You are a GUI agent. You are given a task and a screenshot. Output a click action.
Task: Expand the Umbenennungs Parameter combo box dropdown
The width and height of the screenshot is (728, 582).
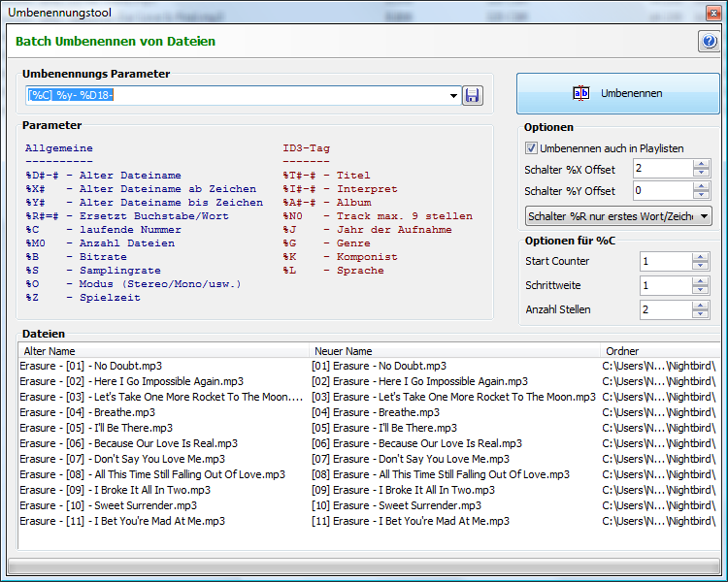coord(453,95)
